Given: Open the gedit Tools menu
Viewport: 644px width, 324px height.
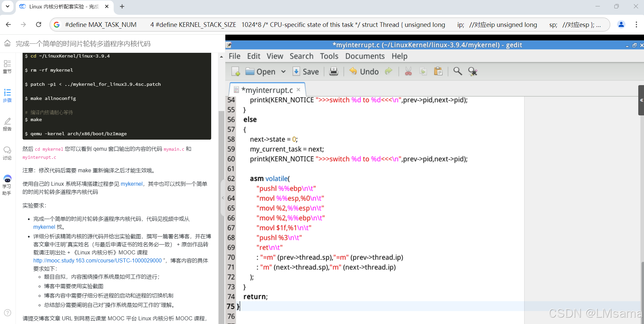Looking at the screenshot, I should [329, 56].
